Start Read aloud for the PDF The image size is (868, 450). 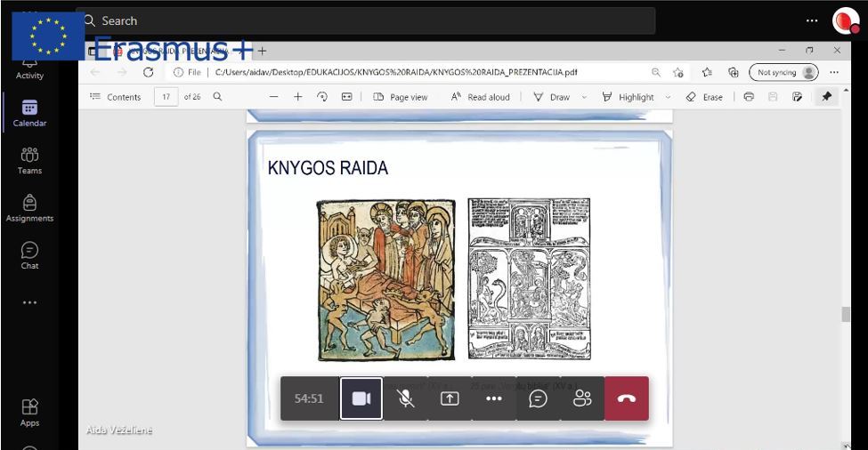tap(480, 97)
